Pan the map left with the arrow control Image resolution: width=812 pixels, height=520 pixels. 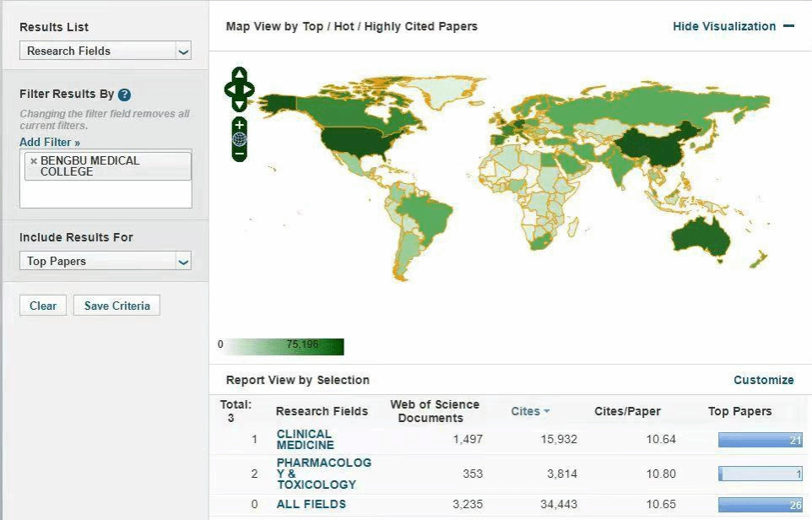click(x=230, y=89)
